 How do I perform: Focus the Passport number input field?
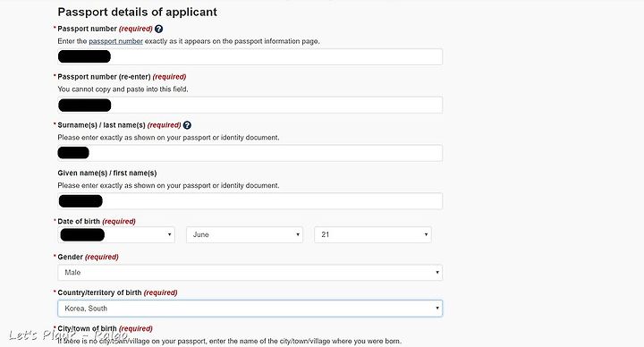point(250,56)
